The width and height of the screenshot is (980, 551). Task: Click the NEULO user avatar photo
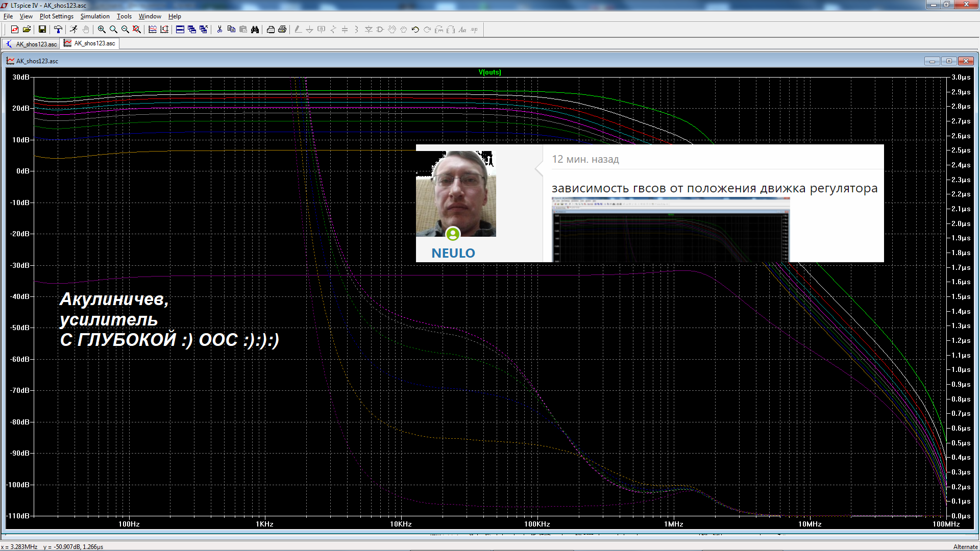(x=456, y=194)
